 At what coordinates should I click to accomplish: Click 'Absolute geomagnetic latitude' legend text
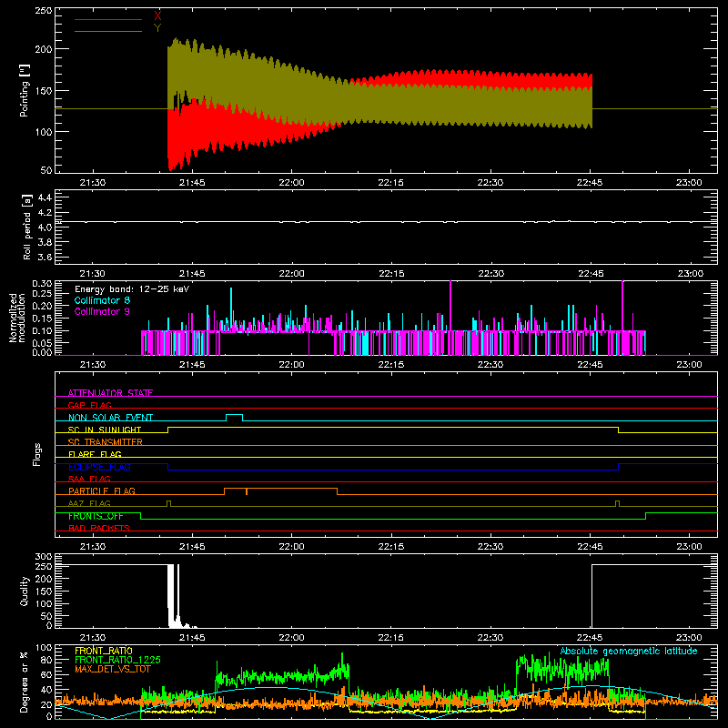click(629, 651)
